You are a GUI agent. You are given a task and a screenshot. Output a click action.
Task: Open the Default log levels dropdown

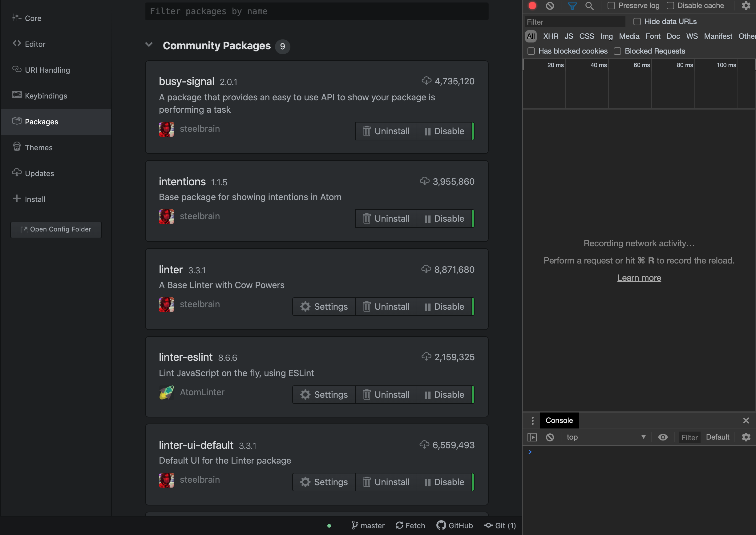718,437
